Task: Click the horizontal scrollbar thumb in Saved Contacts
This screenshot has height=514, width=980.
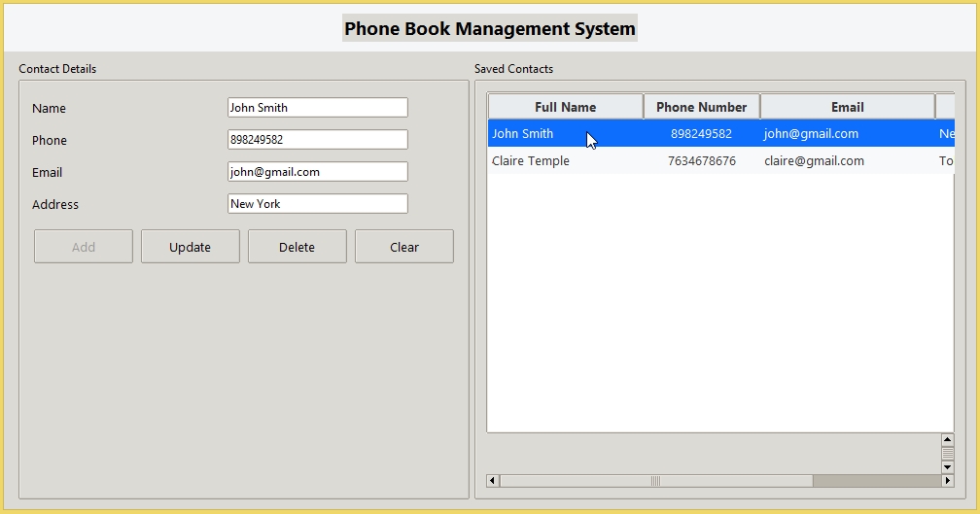Action: point(655,481)
